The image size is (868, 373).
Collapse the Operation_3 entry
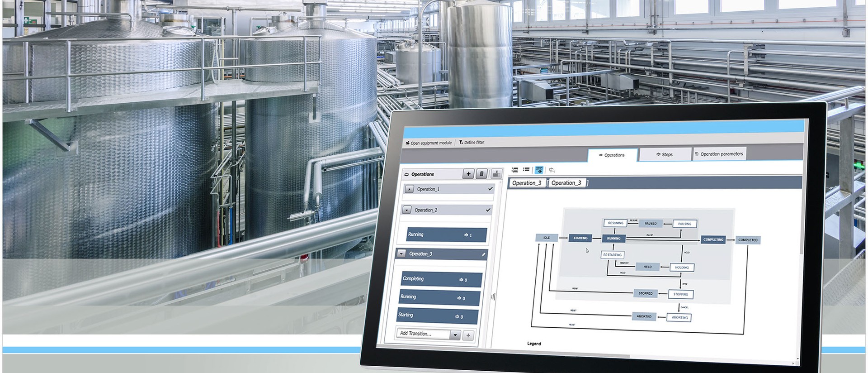tap(401, 254)
